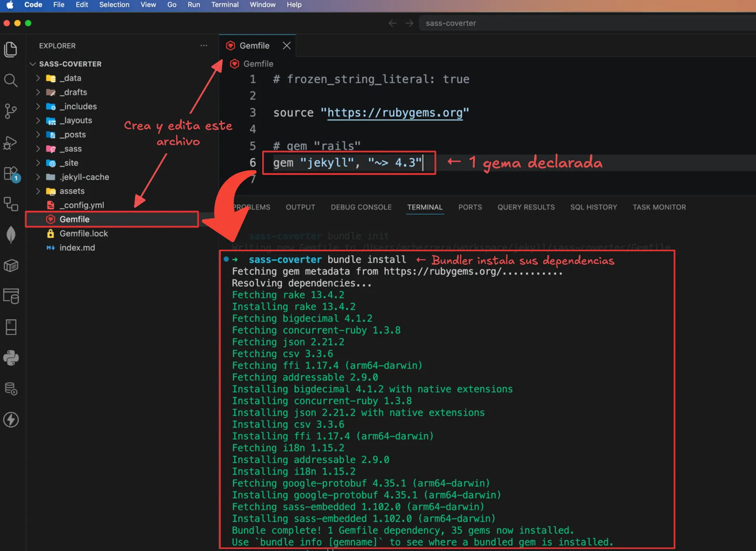Go back with the left arrow in title bar
The width and height of the screenshot is (756, 551).
tap(392, 23)
